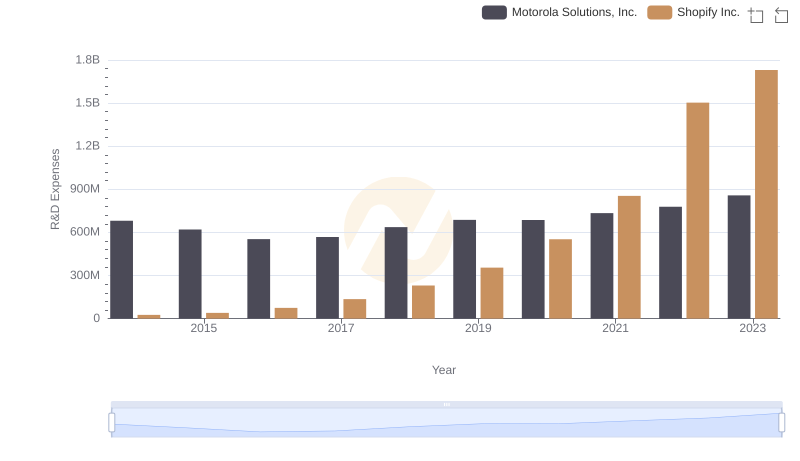Click Motorola 2017 bar
The height and width of the screenshot is (461, 800).
(327, 277)
